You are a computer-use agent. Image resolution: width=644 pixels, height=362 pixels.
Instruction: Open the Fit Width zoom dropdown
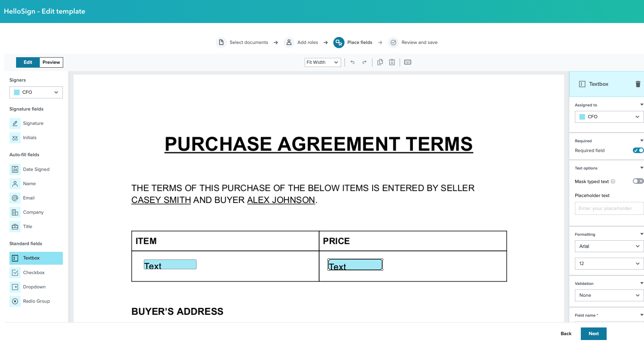click(322, 62)
